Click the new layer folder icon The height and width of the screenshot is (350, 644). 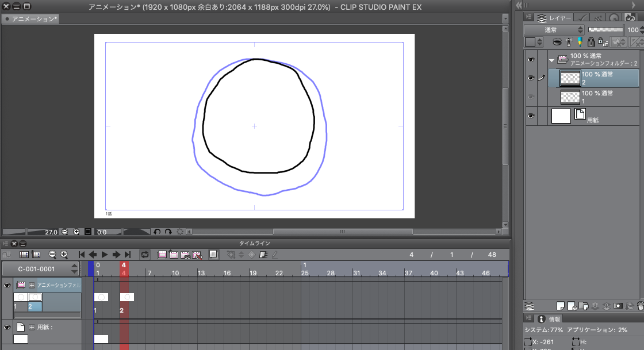(583, 306)
